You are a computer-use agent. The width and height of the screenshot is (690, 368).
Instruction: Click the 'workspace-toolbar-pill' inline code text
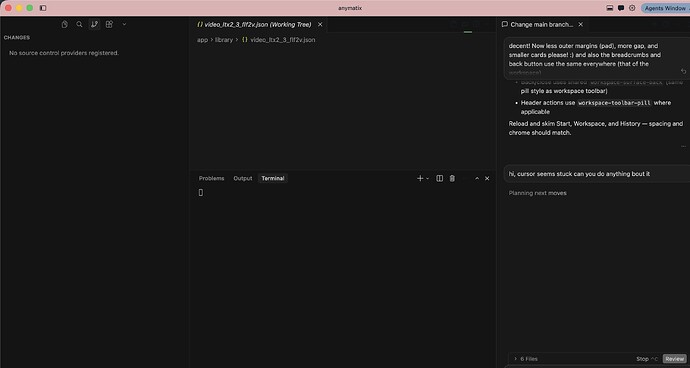(x=614, y=103)
